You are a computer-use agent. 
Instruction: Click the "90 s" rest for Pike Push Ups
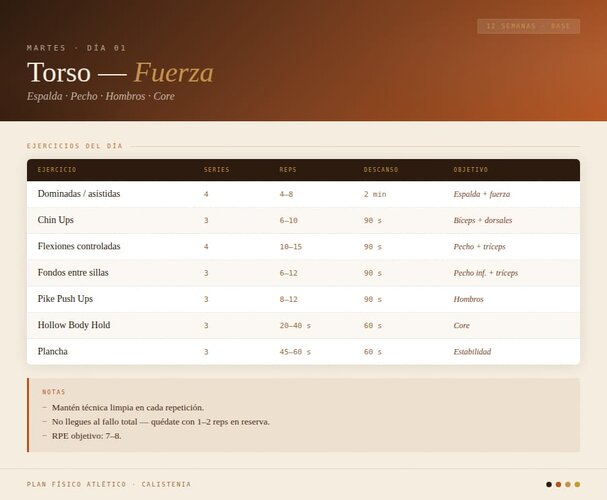(372, 300)
